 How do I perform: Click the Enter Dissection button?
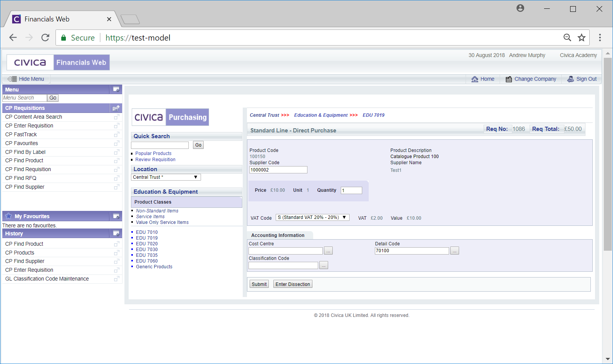point(293,284)
